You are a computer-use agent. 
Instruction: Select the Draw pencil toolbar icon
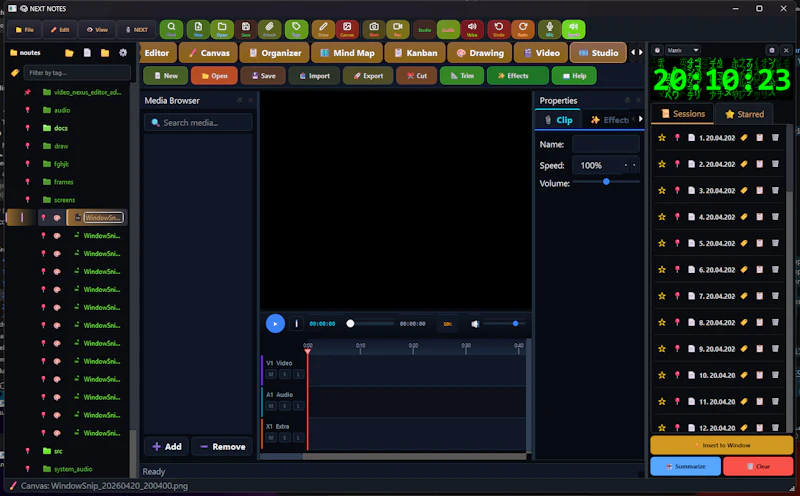pyautogui.click(x=323, y=29)
